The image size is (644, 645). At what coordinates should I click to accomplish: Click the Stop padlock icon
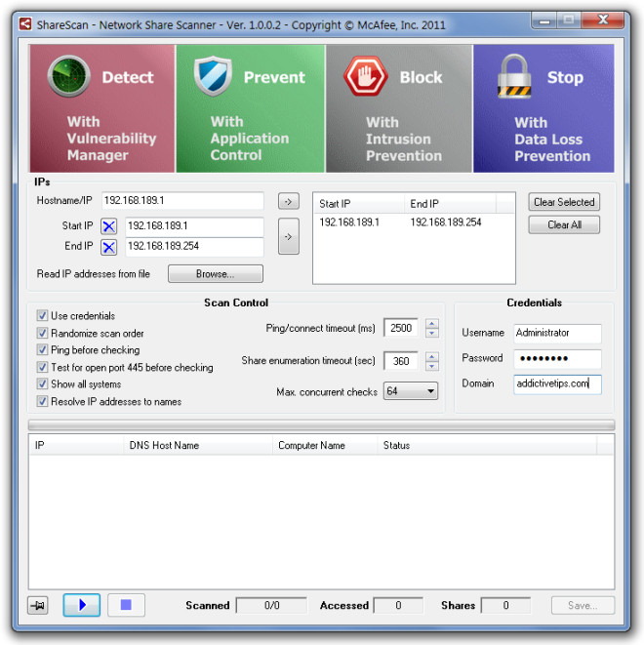[514, 76]
